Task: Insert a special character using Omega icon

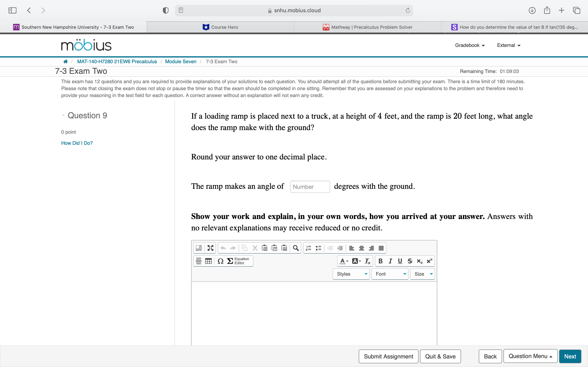Action: pos(220,261)
